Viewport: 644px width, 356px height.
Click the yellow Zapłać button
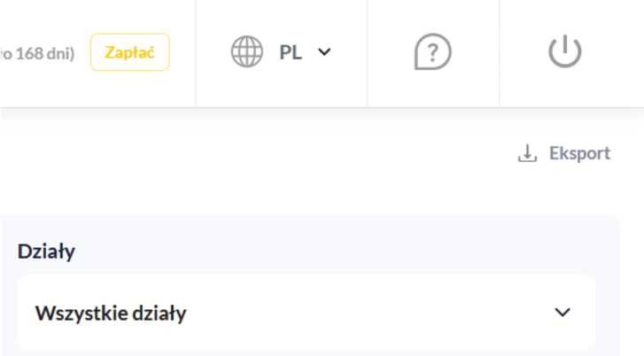click(x=130, y=52)
